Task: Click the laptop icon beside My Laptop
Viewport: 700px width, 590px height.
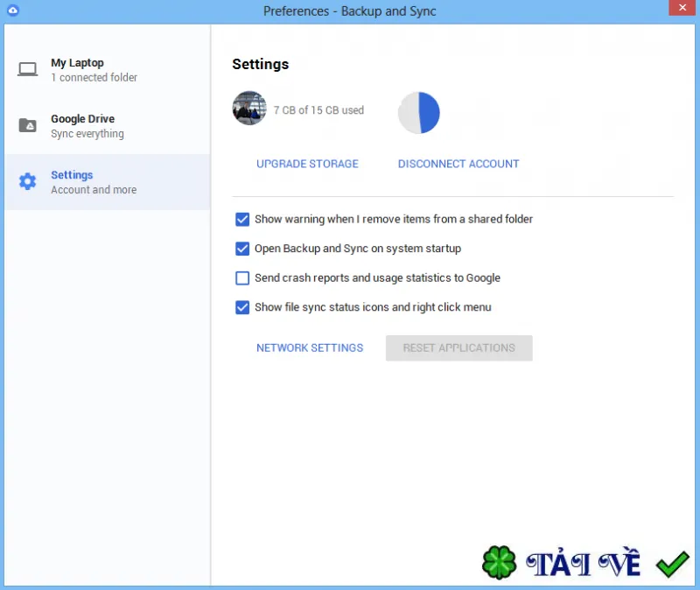Action: click(x=27, y=69)
